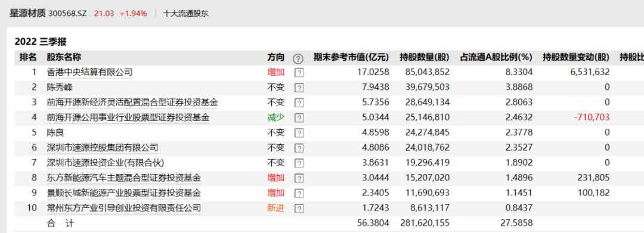Click change value 100,182
Screen dimensions: 644x233
[593, 193]
